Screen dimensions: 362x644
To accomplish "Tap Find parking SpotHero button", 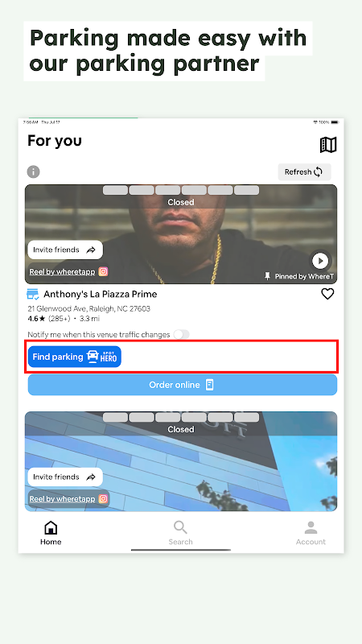I will [75, 357].
